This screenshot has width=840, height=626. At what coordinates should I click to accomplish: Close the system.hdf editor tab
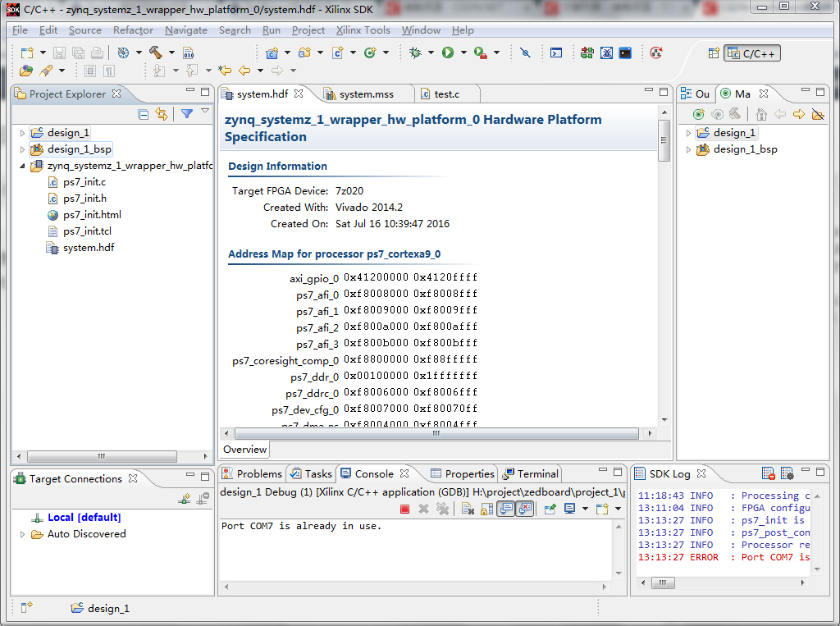[x=299, y=94]
